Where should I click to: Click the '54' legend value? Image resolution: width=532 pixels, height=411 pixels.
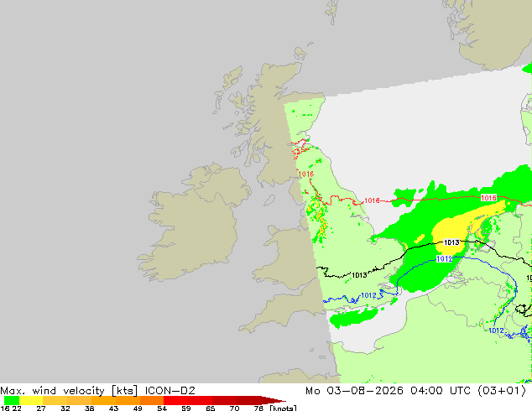click(x=162, y=408)
